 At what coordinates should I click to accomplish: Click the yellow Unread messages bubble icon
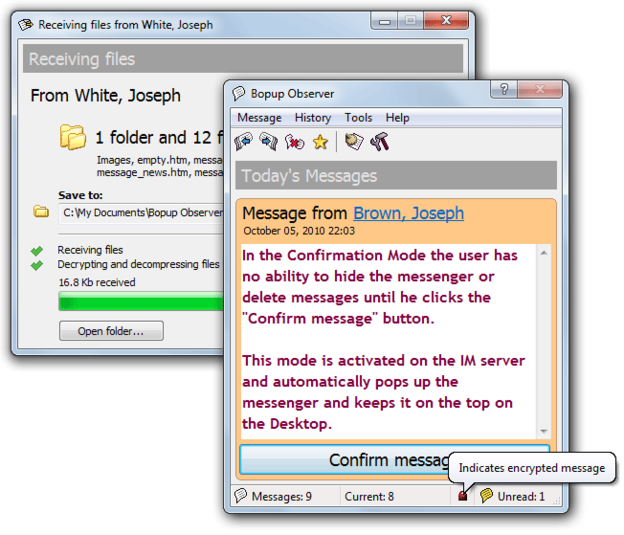coord(486,495)
